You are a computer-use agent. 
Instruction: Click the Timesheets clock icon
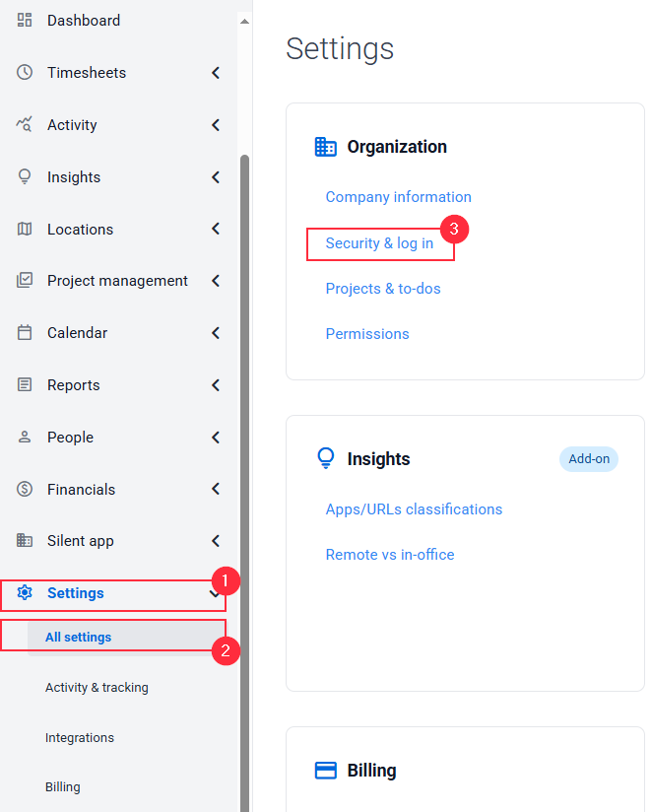(25, 72)
